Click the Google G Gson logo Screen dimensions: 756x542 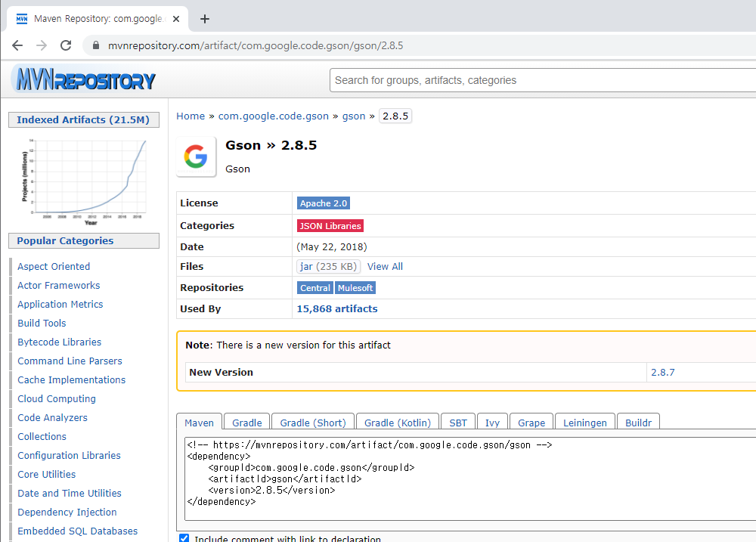click(x=196, y=156)
